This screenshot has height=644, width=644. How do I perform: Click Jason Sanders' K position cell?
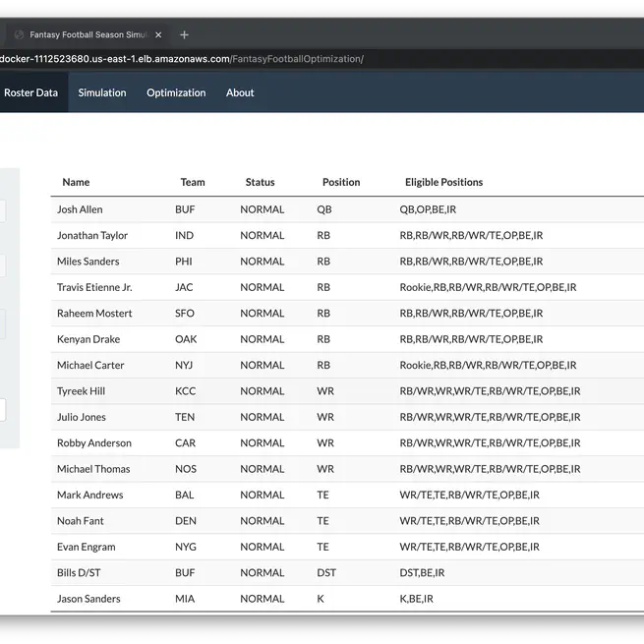click(x=321, y=599)
